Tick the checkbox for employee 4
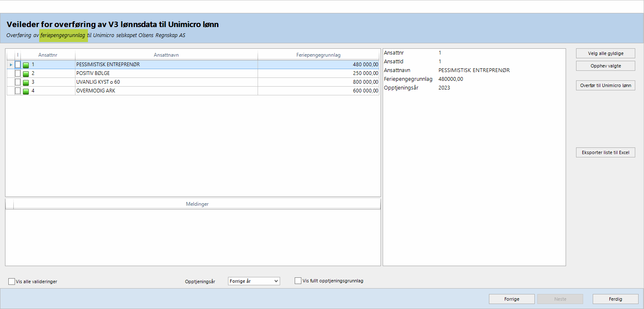This screenshot has width=644, height=309. pyautogui.click(x=18, y=91)
